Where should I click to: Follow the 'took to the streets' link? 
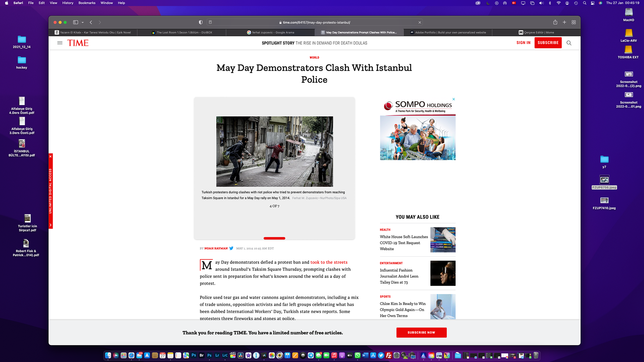coord(329,262)
